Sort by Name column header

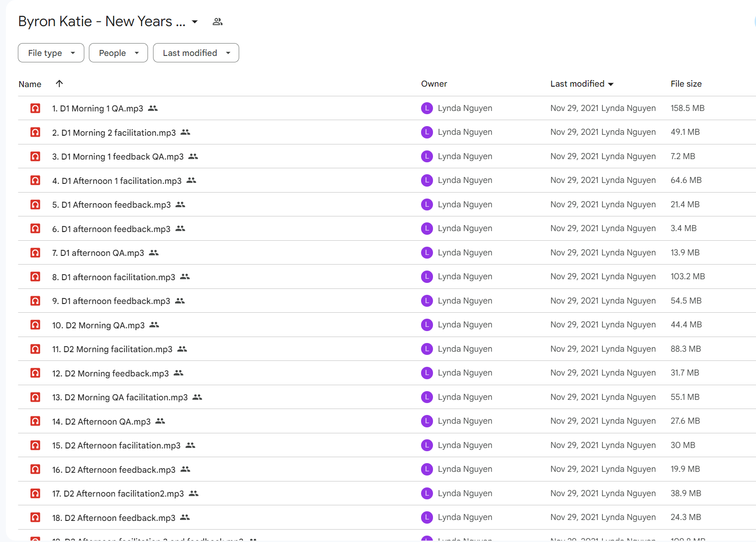(x=30, y=84)
